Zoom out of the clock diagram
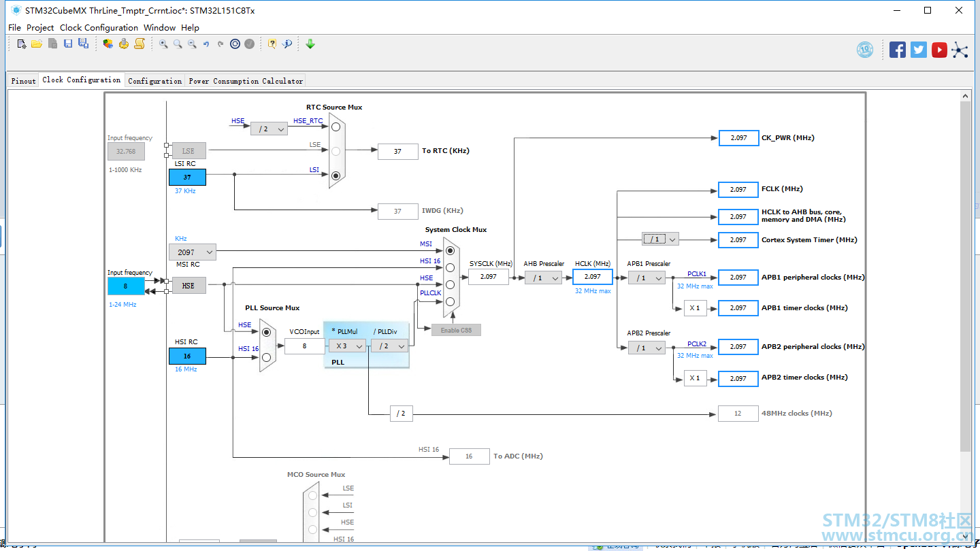 192,44
